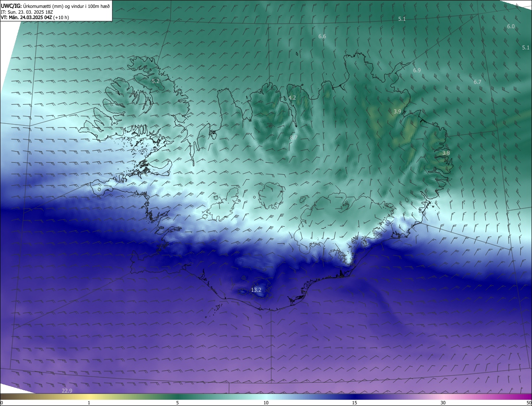Screen dimensions: 532x406
Task: Select the valid time 'VT: Mán. 24.03.2025 04Z'
Action: click(26, 17)
